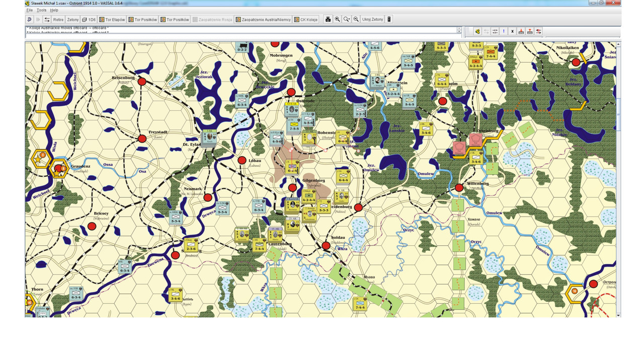644x357 pixels.
Task: Click the red city marker at Reisenburg
Action: pyautogui.click(x=142, y=81)
